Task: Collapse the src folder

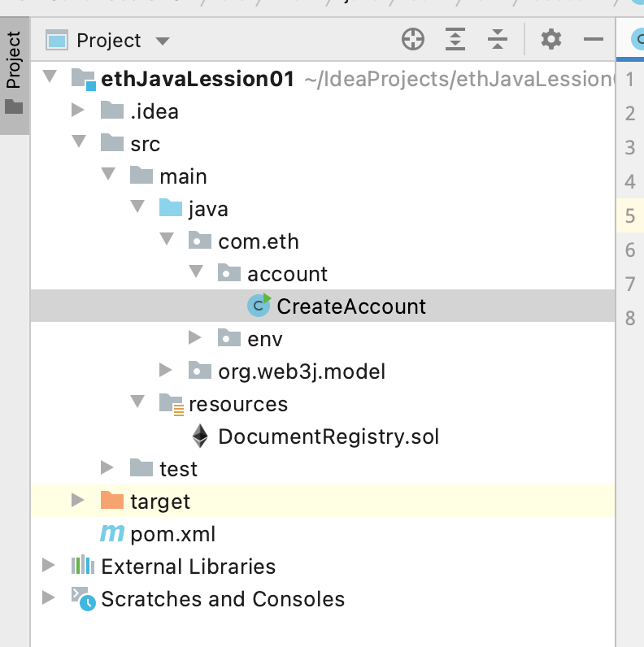Action: pyautogui.click(x=78, y=142)
